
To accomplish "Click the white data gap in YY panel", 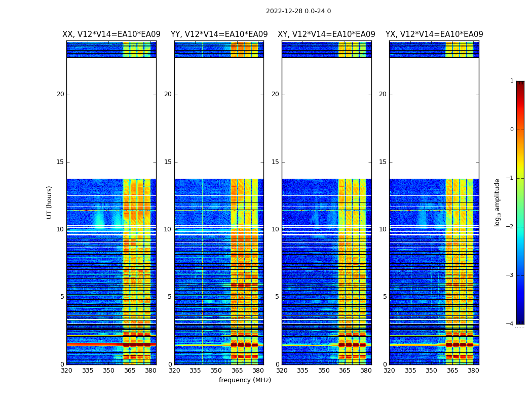I will point(219,118).
